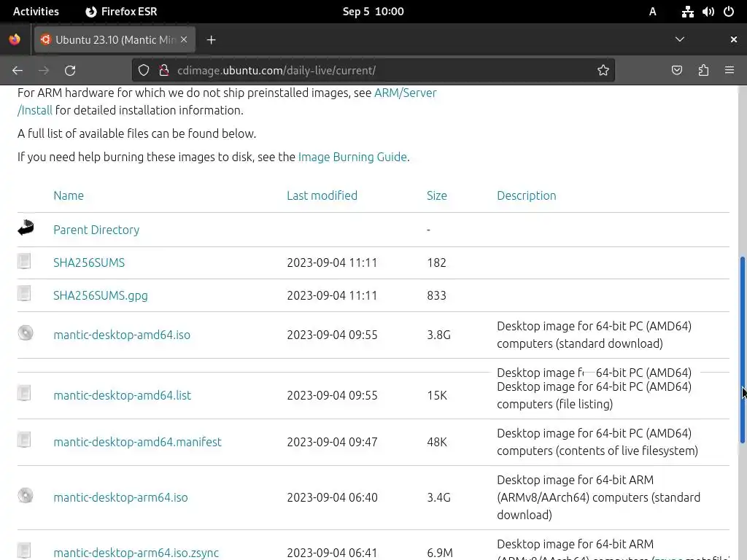The height and width of the screenshot is (560, 747).
Task: Close the Ubuntu 23.10 tab
Action: point(184,39)
